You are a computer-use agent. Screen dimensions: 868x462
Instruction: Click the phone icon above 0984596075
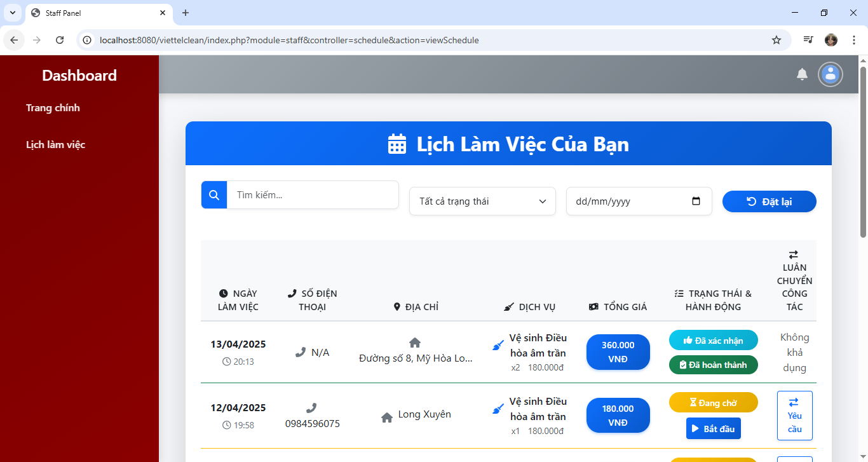pos(311,408)
